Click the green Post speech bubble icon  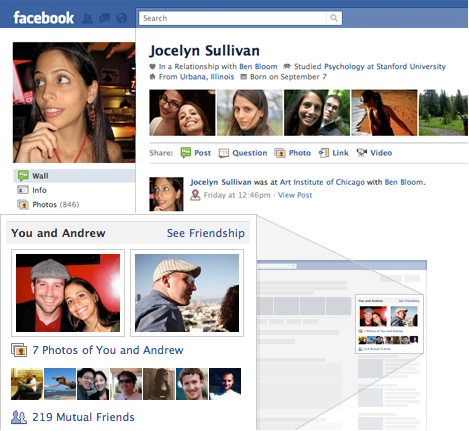pyautogui.click(x=186, y=153)
